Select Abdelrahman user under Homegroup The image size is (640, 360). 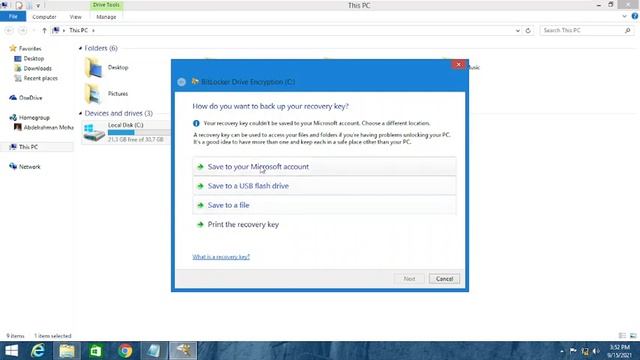tap(48, 127)
